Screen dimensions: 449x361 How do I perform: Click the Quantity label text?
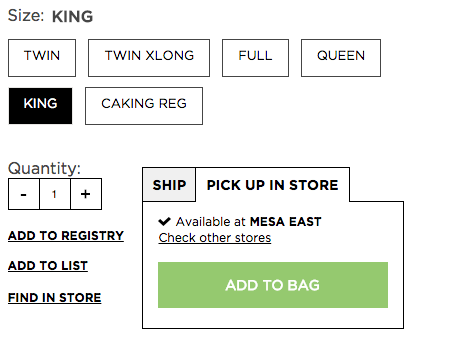(44, 168)
